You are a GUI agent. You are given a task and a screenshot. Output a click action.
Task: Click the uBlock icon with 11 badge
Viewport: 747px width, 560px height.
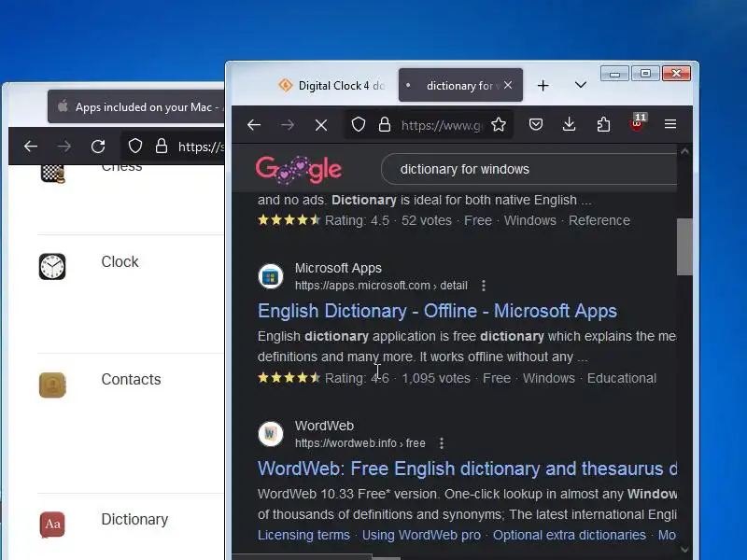[638, 123]
